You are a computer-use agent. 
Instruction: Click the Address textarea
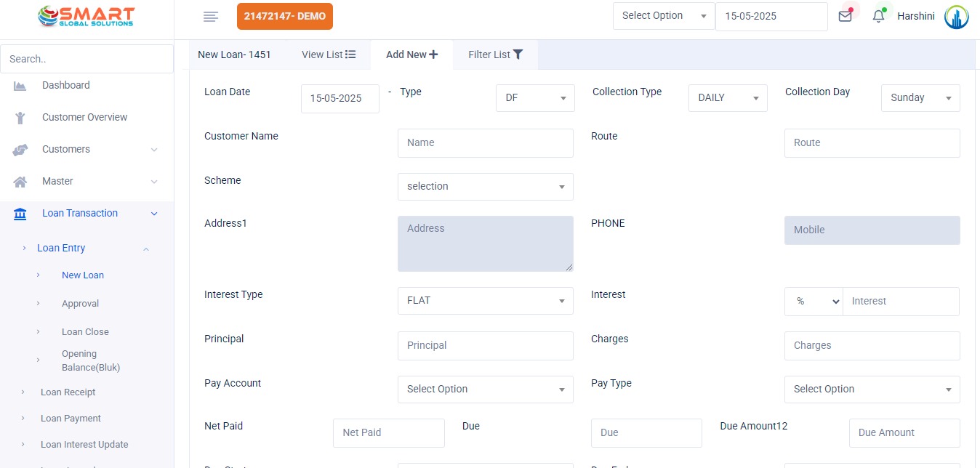(486, 243)
